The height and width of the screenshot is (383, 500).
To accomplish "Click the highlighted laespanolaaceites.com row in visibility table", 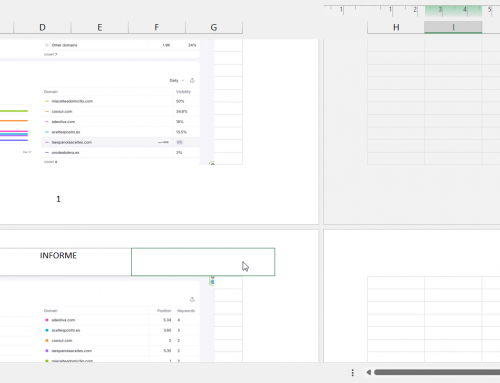I will coord(120,142).
